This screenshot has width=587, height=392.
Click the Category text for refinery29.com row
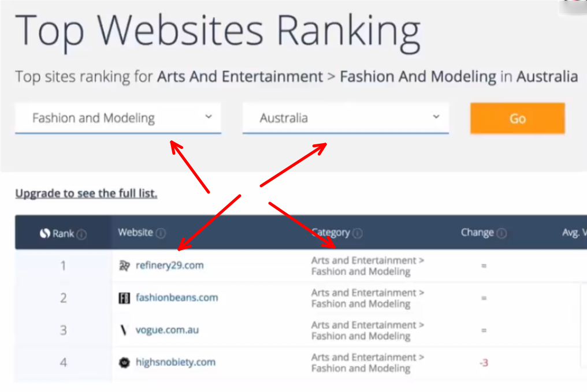(367, 266)
